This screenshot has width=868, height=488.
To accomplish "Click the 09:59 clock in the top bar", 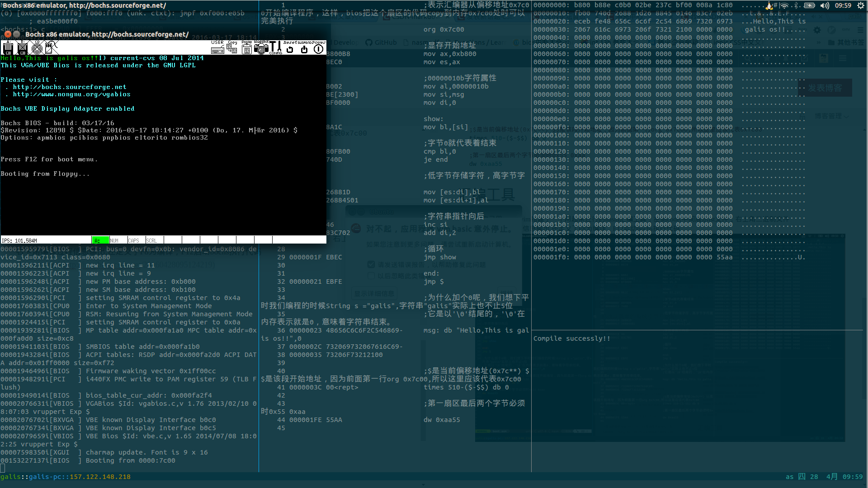I will [x=843, y=5].
